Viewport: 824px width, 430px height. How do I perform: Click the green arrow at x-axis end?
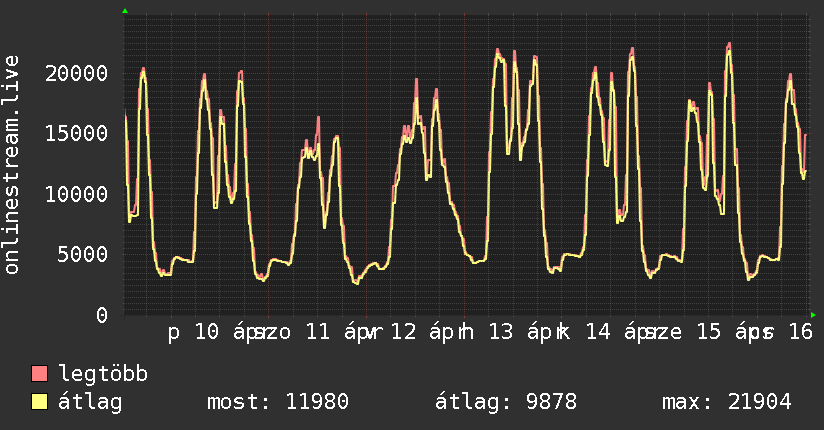[x=813, y=315]
